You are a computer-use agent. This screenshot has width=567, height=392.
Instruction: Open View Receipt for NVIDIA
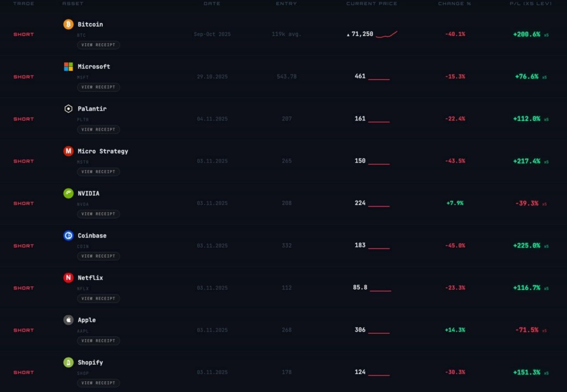pos(98,214)
